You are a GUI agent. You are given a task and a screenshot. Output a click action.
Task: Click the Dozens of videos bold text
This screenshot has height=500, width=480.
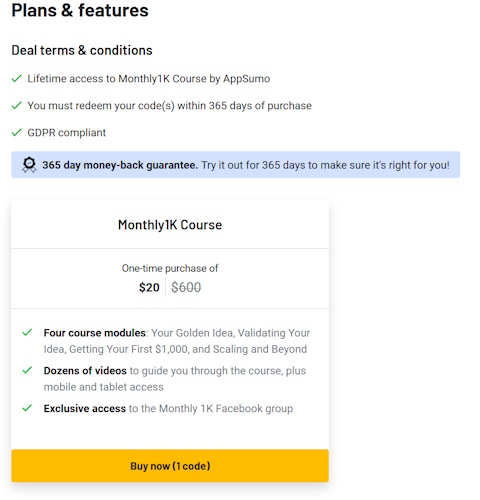(85, 371)
